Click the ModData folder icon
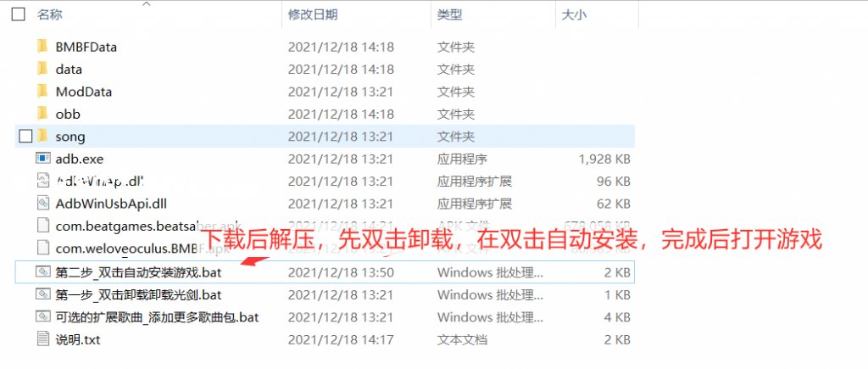Screen dimensions: 868x369 coord(42,91)
